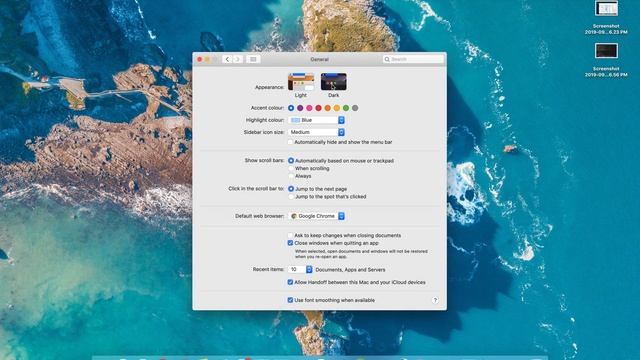Enable automatically hide and show menu bar

pos(290,142)
